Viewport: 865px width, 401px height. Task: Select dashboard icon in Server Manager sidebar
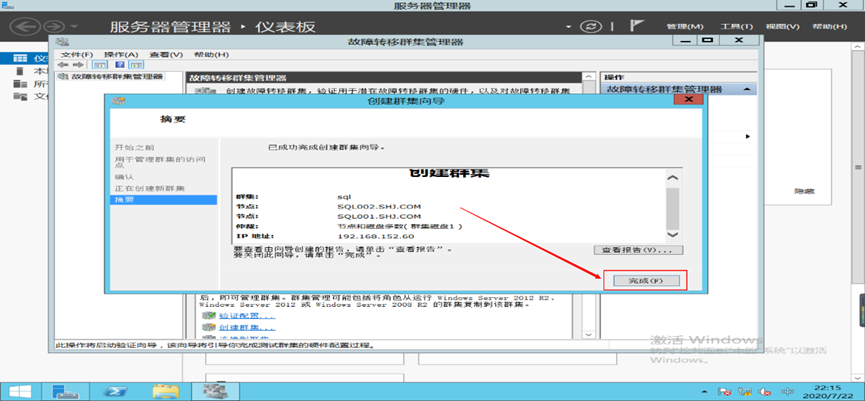20,58
